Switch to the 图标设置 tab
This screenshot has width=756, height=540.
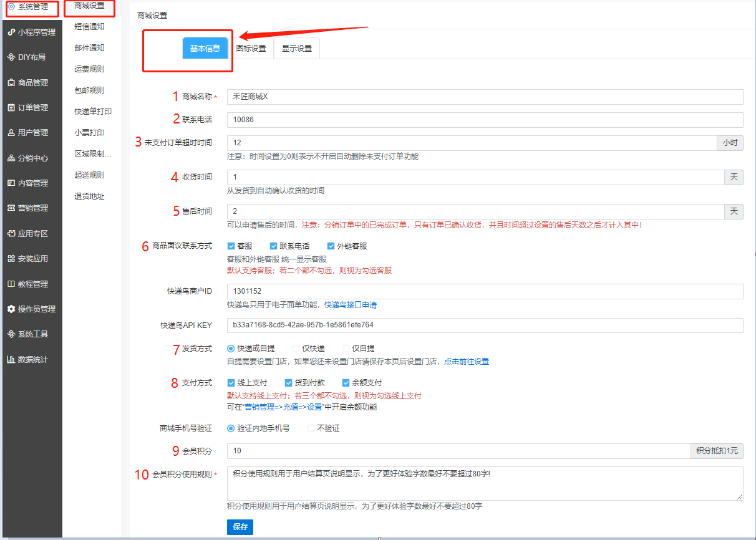[x=251, y=48]
